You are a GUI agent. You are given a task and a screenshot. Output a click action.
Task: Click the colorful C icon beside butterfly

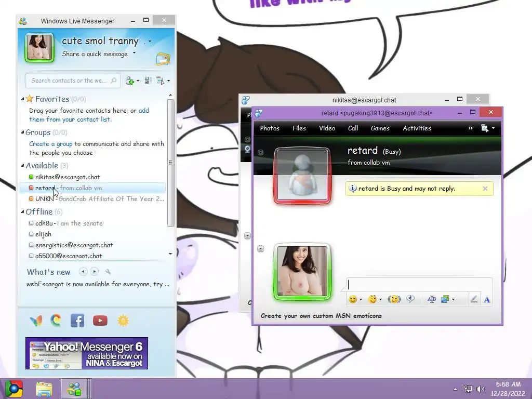tap(56, 320)
